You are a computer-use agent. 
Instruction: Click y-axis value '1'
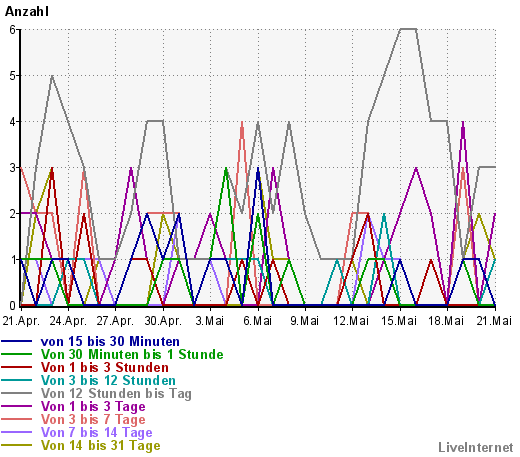13,260
